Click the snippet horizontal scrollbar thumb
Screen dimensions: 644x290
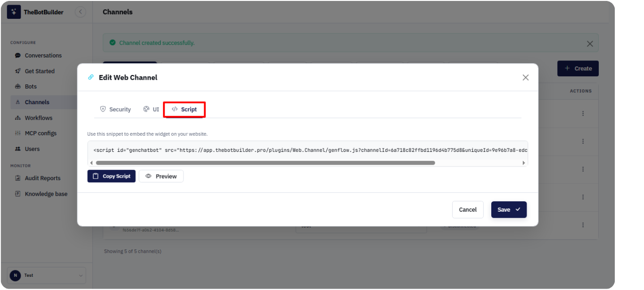coord(265,163)
